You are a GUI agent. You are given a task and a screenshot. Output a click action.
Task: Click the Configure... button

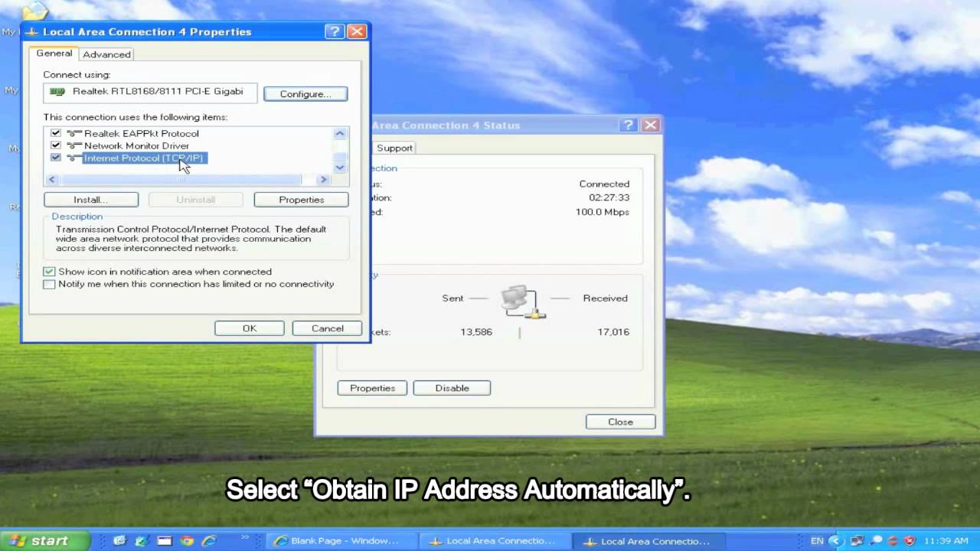305,93
